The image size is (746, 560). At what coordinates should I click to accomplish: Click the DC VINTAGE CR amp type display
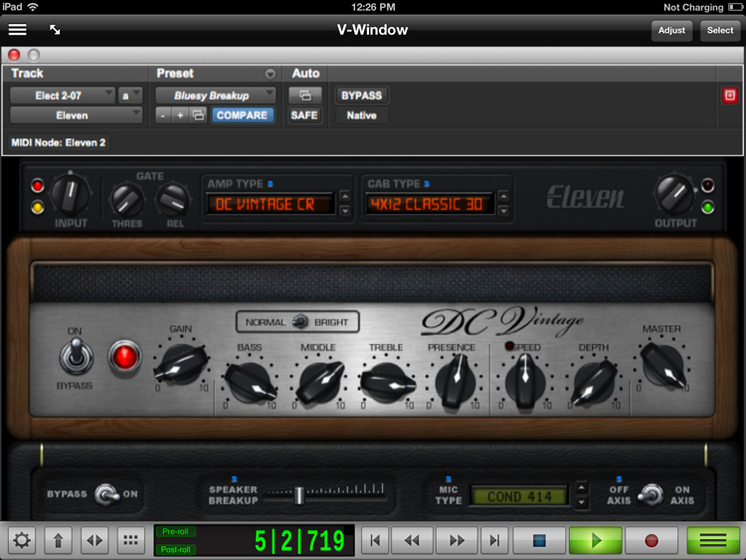(x=270, y=204)
